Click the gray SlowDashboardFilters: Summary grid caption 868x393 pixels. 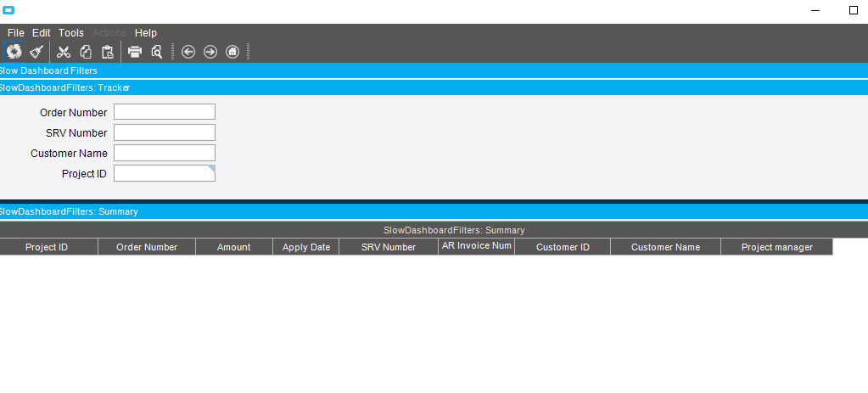(434, 230)
